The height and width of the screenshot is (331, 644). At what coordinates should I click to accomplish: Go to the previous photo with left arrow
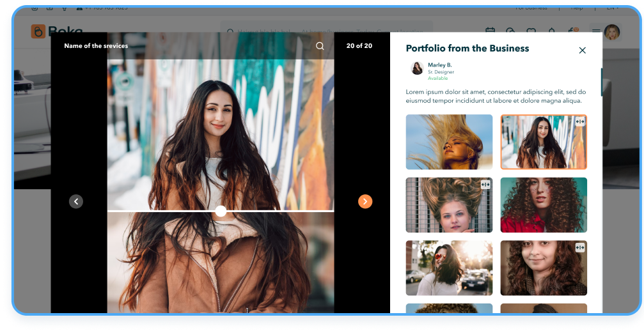point(76,201)
